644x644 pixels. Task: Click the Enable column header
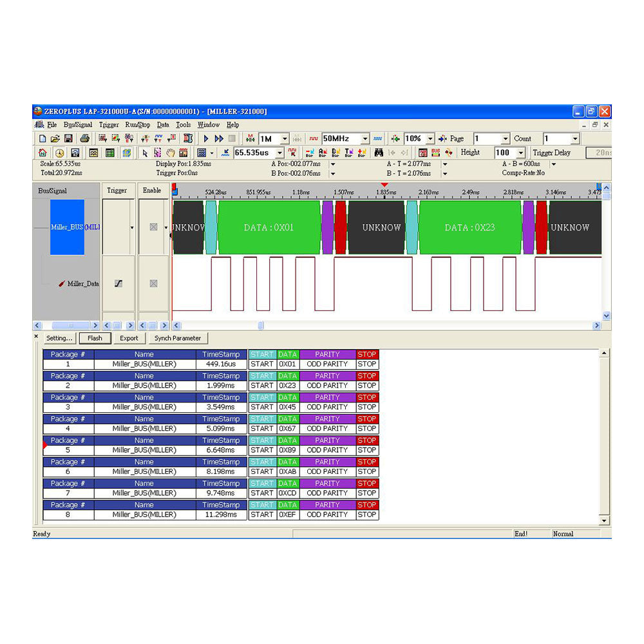152,191
